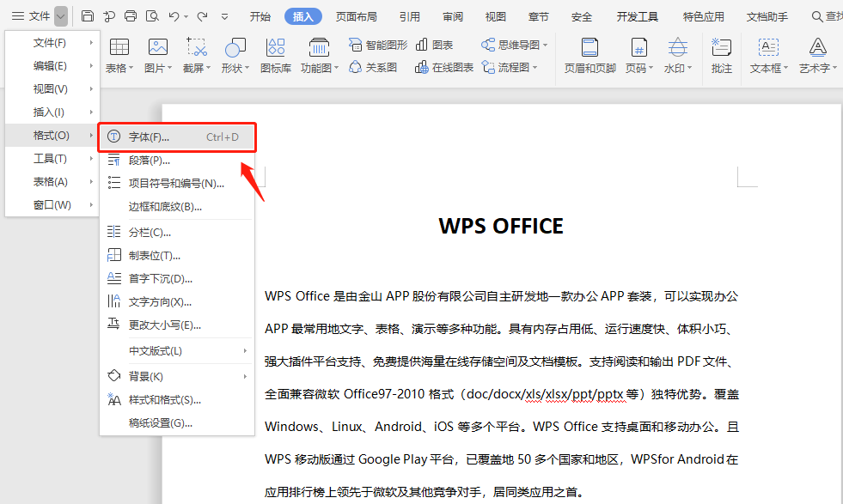Choose 边框和底纹(B)... from menu
The height and width of the screenshot is (504, 843).
tap(177, 206)
